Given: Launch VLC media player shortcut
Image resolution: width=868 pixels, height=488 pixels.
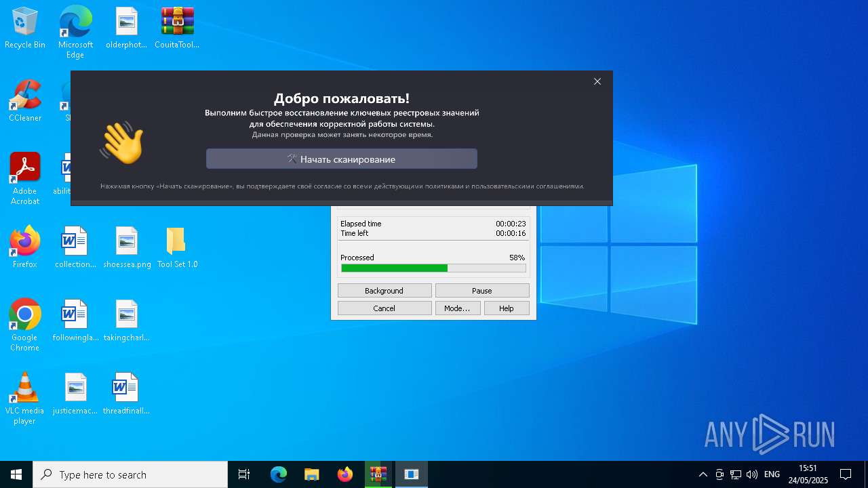Looking at the screenshot, I should pos(25,399).
